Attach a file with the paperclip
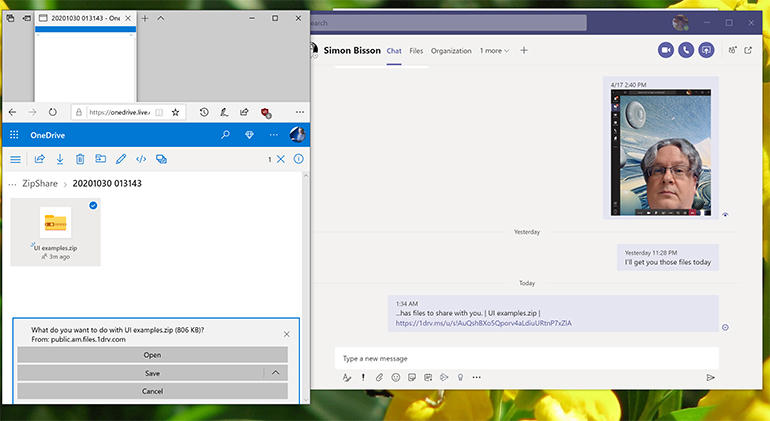The height and width of the screenshot is (421, 770). [379, 377]
